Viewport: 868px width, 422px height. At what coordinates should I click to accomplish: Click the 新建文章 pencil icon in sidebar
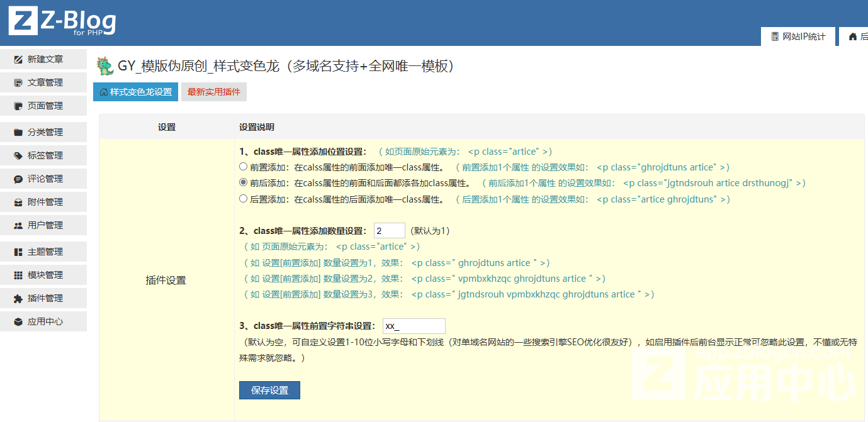pos(18,60)
